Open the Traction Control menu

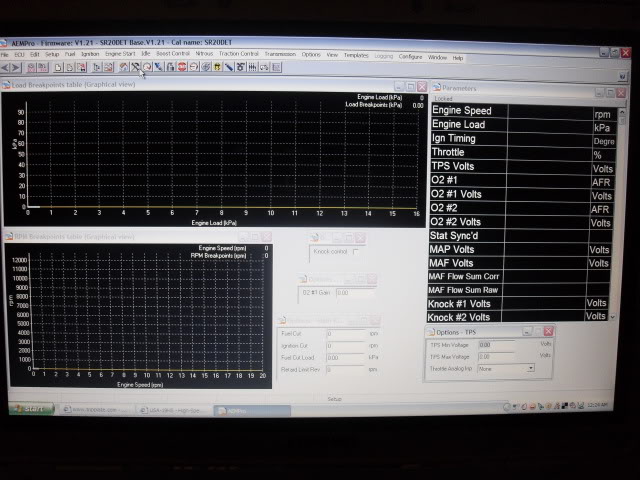pyautogui.click(x=238, y=53)
